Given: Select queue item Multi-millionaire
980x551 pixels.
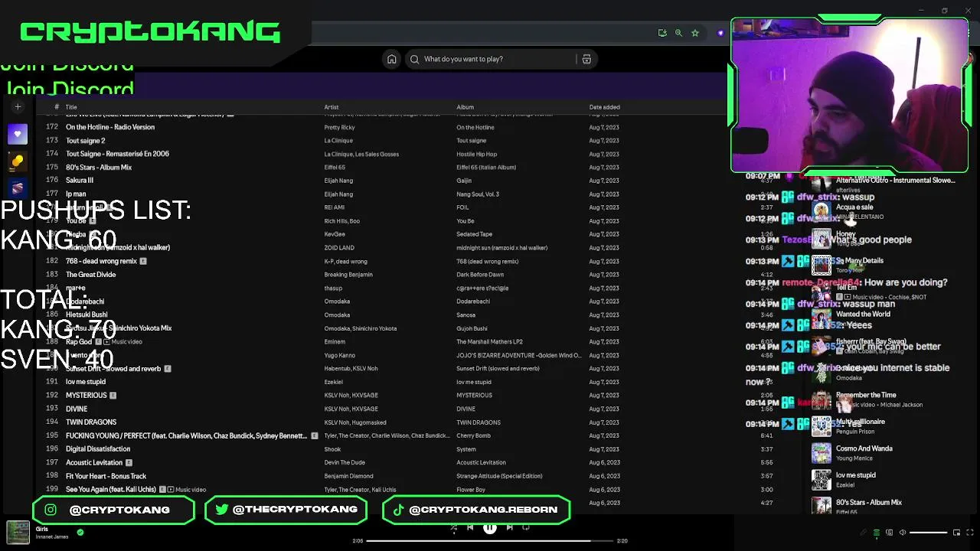Looking at the screenshot, I should point(860,422).
